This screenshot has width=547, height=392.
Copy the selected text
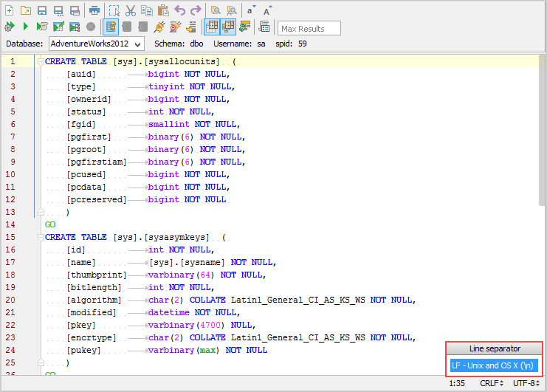click(x=146, y=11)
